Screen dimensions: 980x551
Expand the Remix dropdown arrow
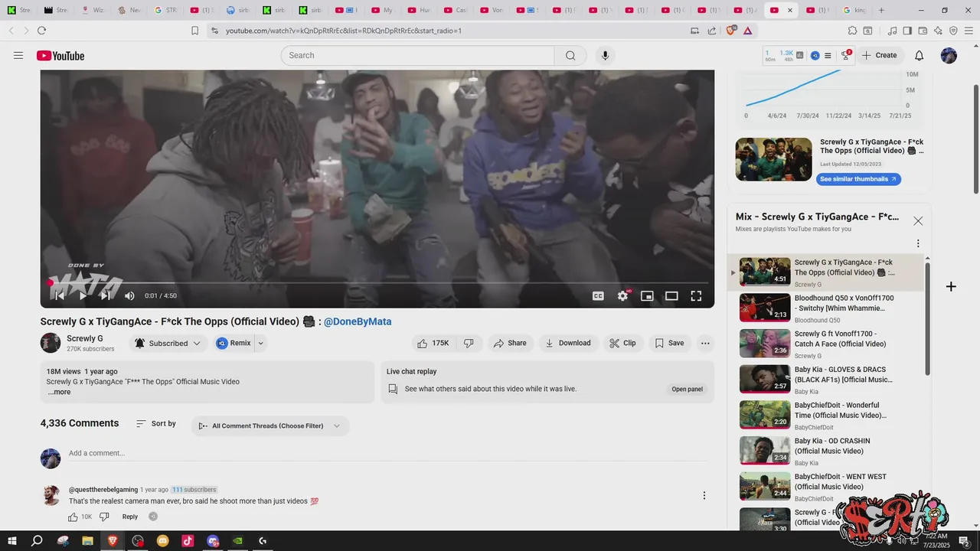point(260,343)
